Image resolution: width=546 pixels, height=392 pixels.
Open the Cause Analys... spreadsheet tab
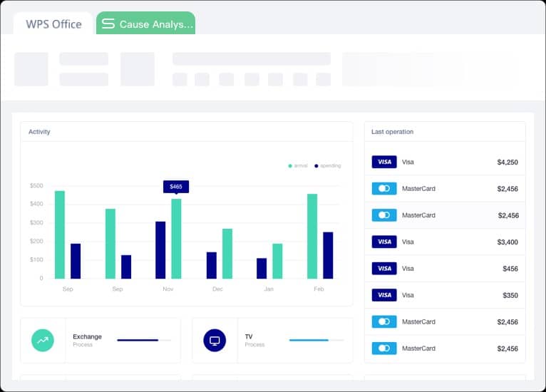click(x=145, y=24)
